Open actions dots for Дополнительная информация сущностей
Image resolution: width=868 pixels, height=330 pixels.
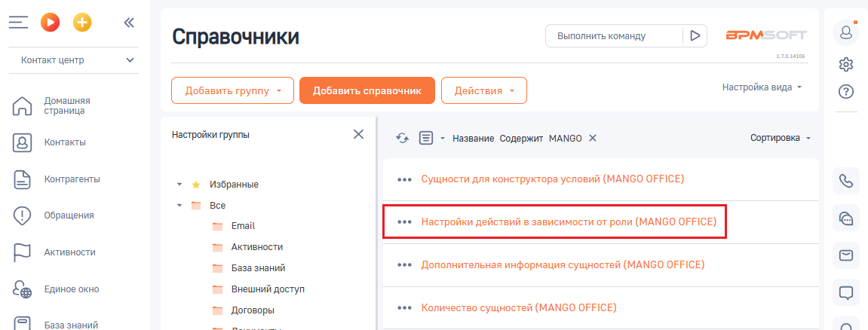[405, 265]
